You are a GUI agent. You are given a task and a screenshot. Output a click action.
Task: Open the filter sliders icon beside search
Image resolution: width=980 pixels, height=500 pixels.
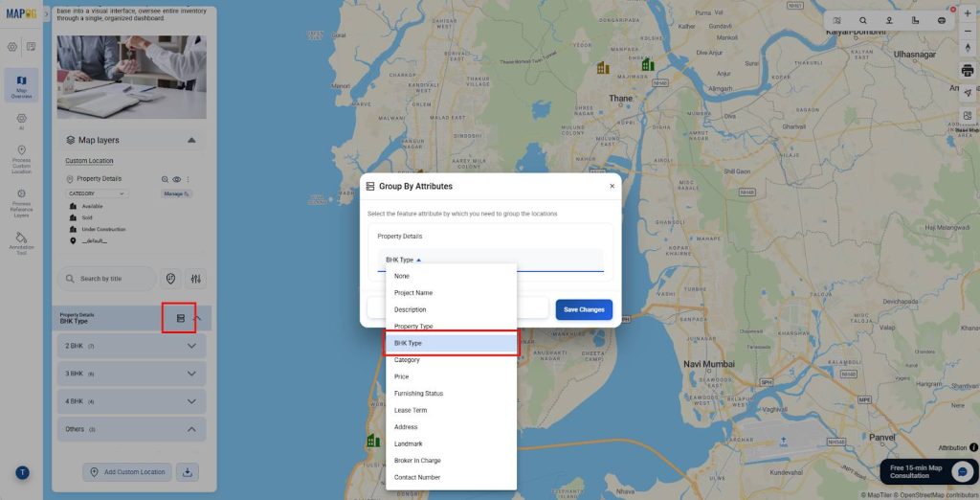point(195,279)
